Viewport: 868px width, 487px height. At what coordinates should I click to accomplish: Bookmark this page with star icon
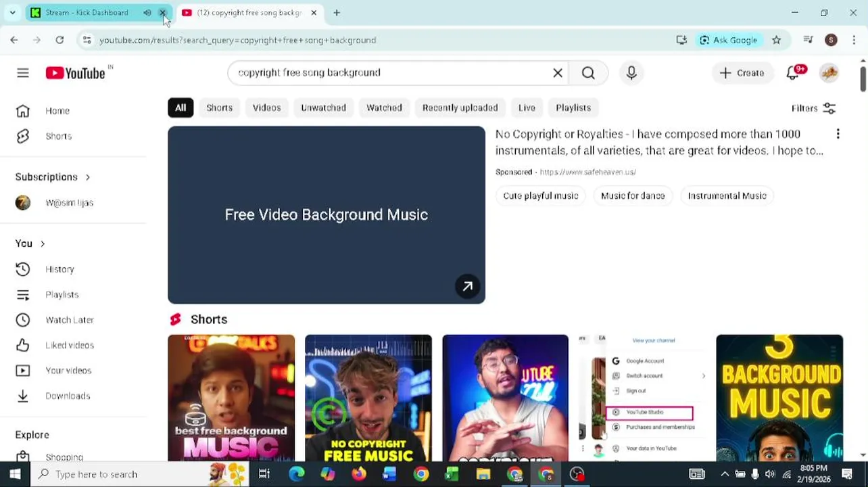[x=777, y=40]
